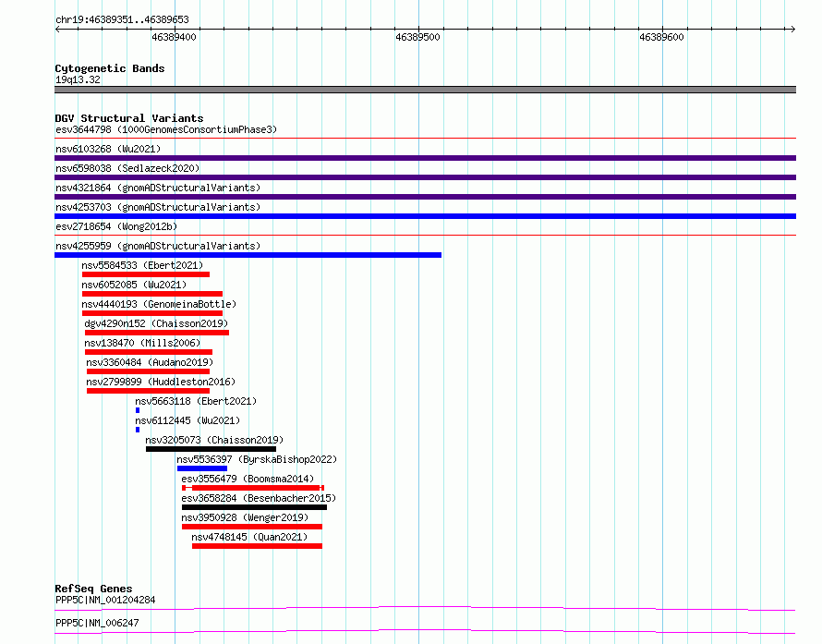Select variant esv3644798 (1000GenomesConsortiumPhase3) label

coord(166,129)
